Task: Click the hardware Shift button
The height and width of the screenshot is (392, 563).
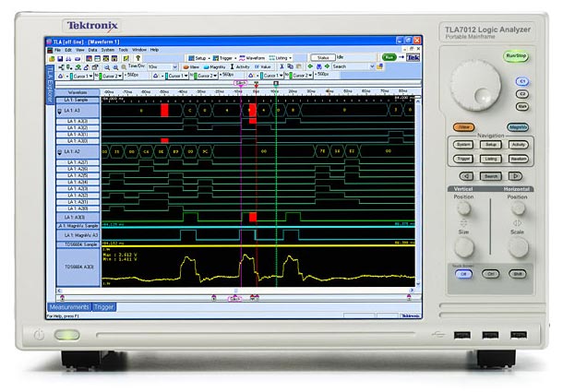Action: [518, 274]
